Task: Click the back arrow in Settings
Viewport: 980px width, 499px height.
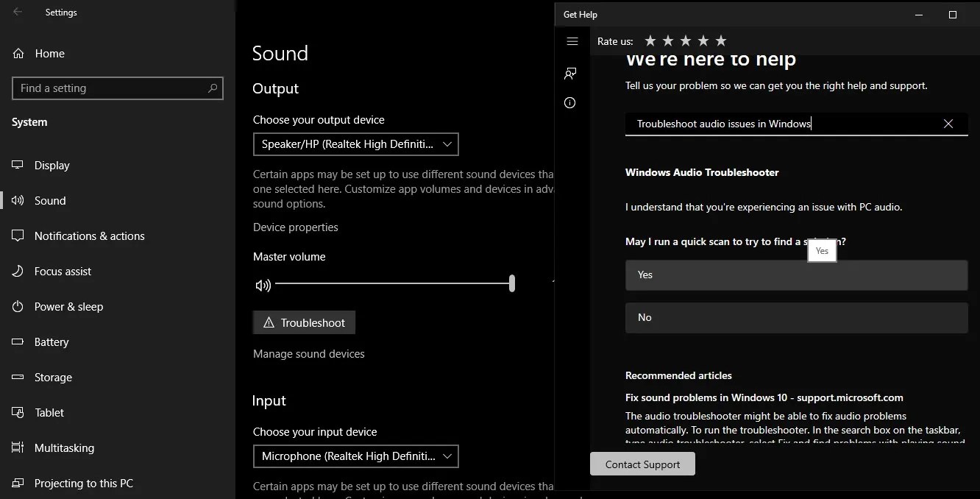Action: (16, 12)
